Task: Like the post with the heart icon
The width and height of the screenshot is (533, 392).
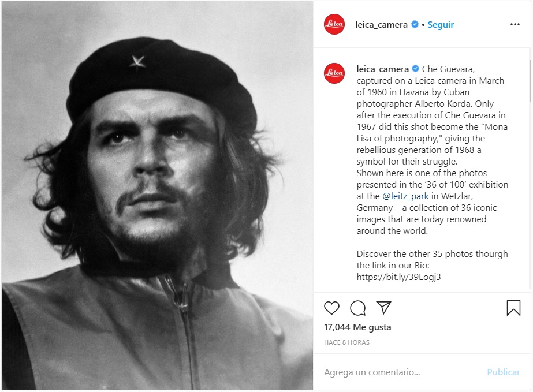Action: (x=331, y=308)
